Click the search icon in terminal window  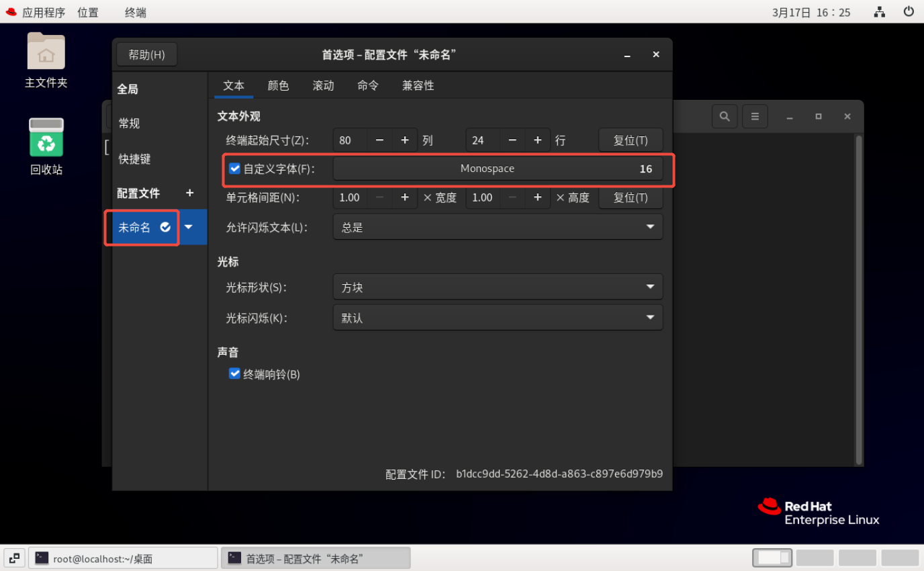tap(725, 116)
